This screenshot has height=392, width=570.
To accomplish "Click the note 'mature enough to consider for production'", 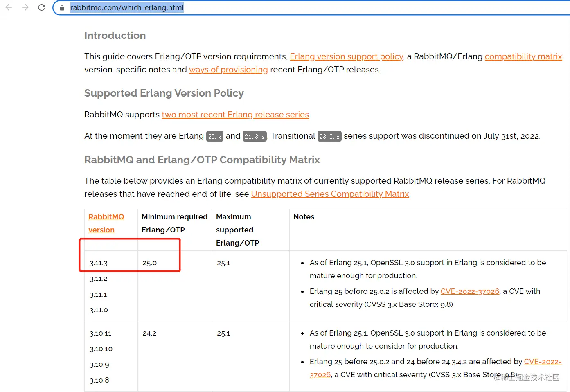I will click(x=428, y=340).
